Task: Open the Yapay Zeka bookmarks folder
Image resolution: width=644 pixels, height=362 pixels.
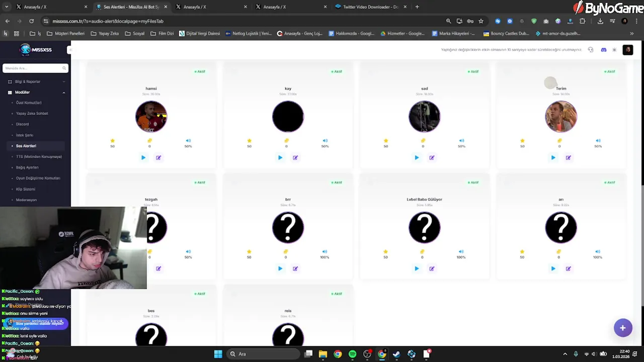Action: tap(105, 34)
